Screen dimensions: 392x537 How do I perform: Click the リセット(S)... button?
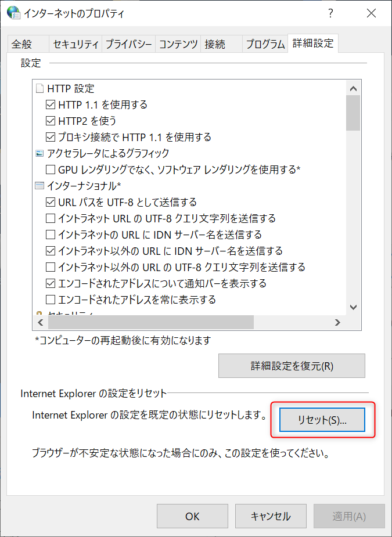pyautogui.click(x=322, y=420)
